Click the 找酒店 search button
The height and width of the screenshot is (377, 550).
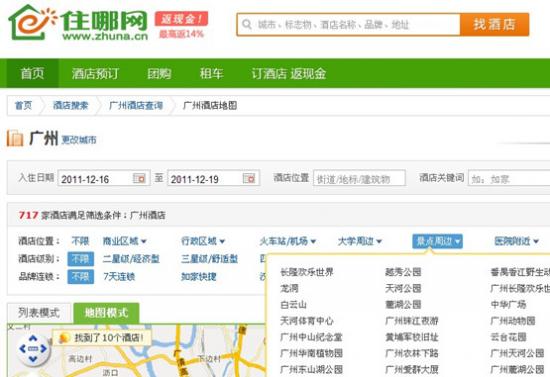click(495, 24)
